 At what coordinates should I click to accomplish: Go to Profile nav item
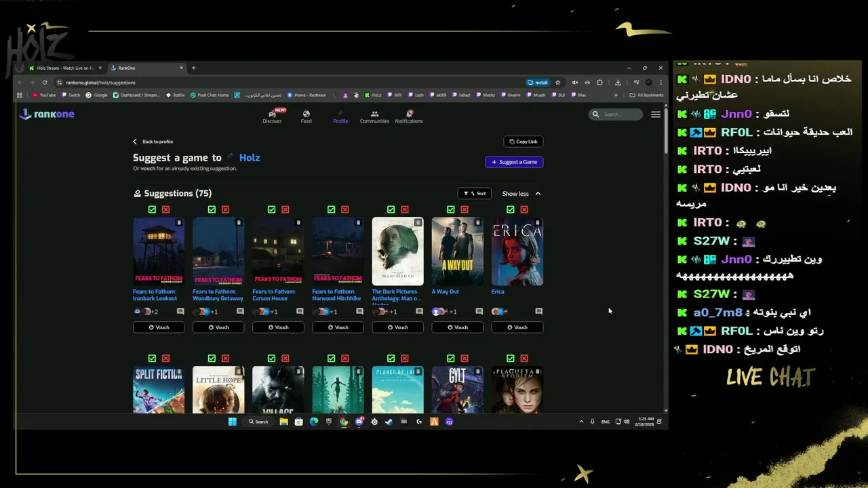pos(340,117)
